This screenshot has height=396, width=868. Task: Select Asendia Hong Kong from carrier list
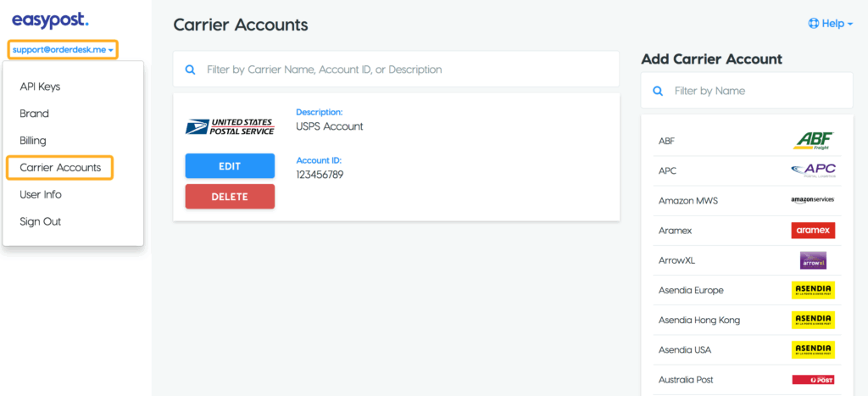[x=699, y=320]
